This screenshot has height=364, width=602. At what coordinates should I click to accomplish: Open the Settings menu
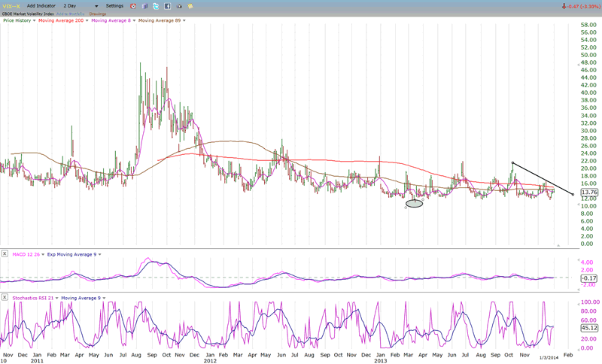pyautogui.click(x=114, y=5)
